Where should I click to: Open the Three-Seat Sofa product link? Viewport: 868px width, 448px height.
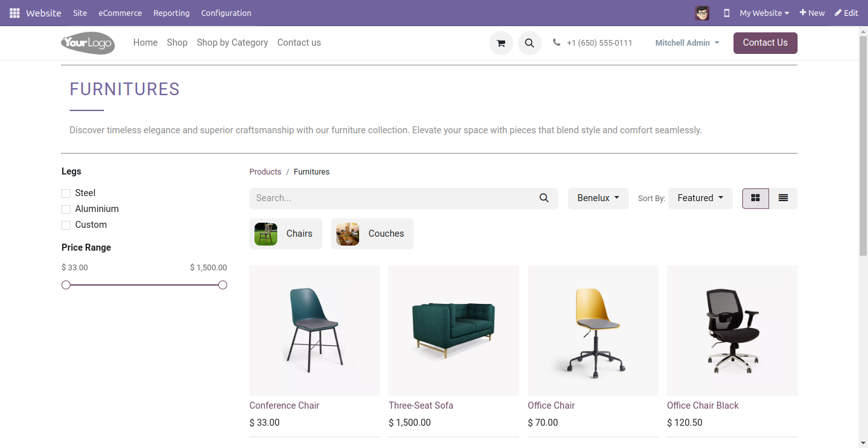click(421, 405)
